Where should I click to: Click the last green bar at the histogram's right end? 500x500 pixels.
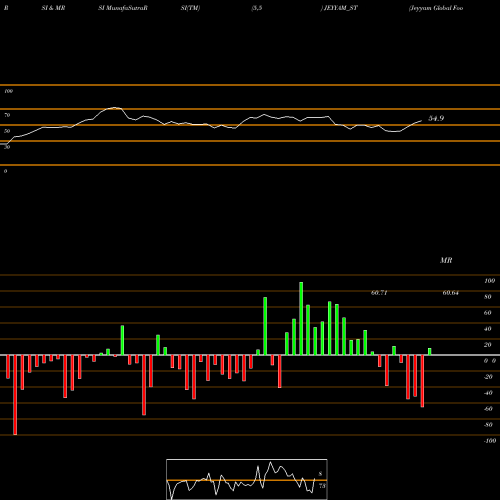[430, 351]
